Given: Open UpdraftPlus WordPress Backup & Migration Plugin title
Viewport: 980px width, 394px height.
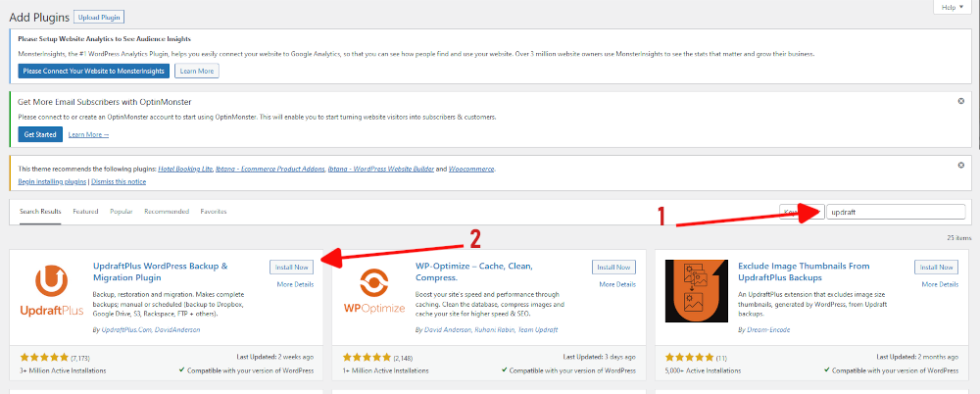Looking at the screenshot, I should (x=160, y=271).
